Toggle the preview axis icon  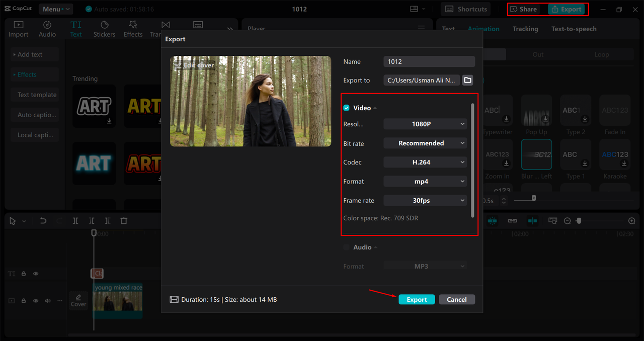[532, 221]
